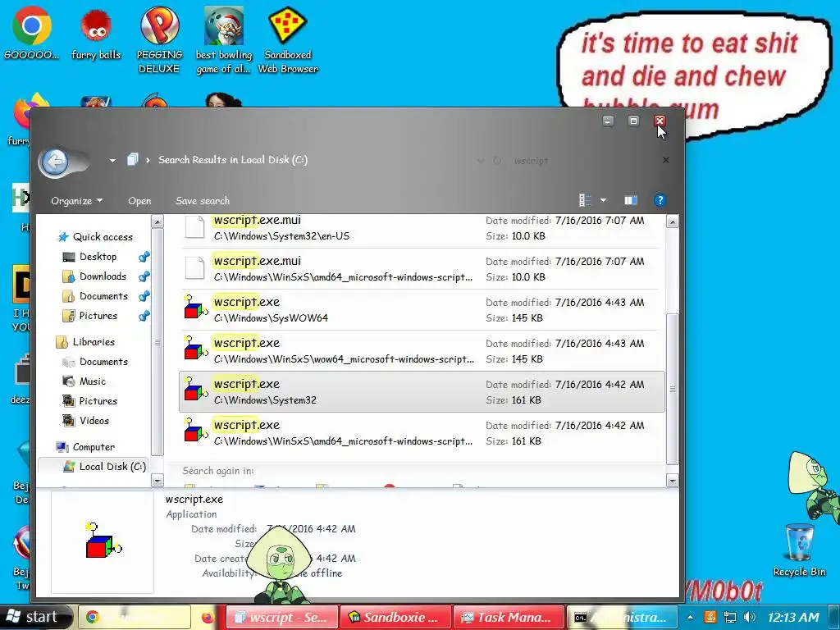
Task: Launch Sandboxed Web Browser shortcut
Action: pos(288,40)
